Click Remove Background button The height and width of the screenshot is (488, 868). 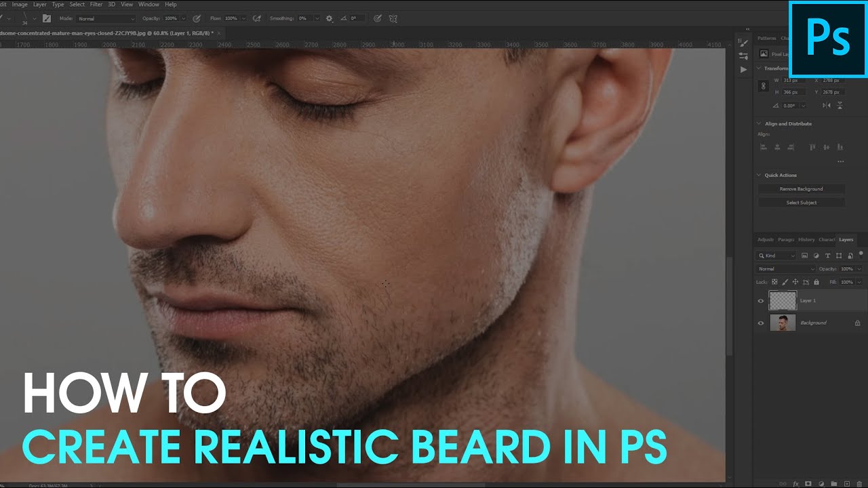pyautogui.click(x=802, y=189)
